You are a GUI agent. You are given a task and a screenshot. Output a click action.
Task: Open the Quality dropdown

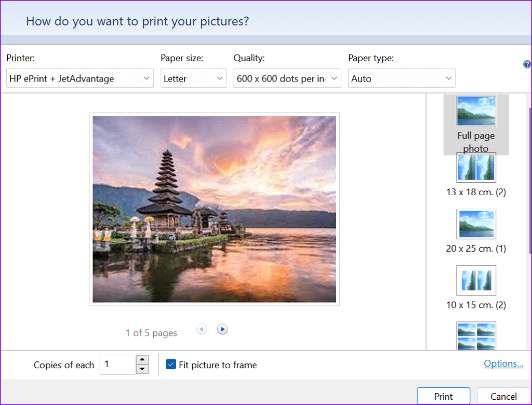pos(287,78)
